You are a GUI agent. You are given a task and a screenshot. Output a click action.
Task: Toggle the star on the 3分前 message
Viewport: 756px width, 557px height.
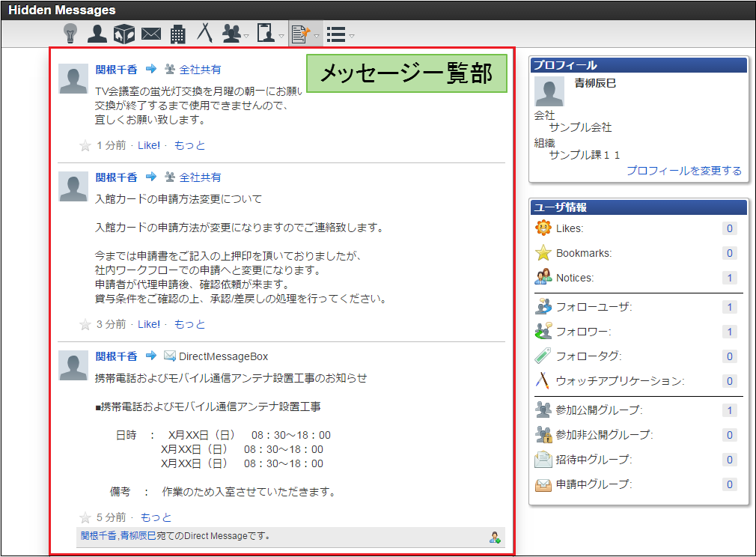(85, 325)
